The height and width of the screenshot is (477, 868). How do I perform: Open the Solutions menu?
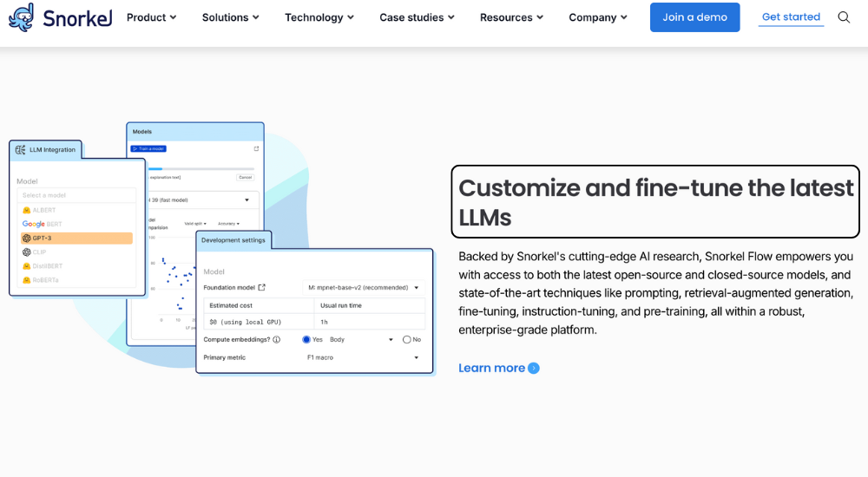(230, 17)
